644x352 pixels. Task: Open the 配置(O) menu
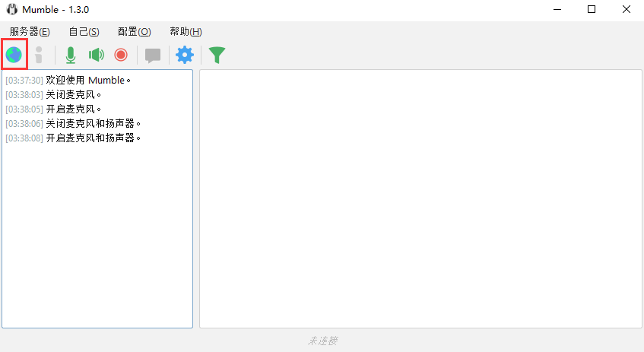135,32
